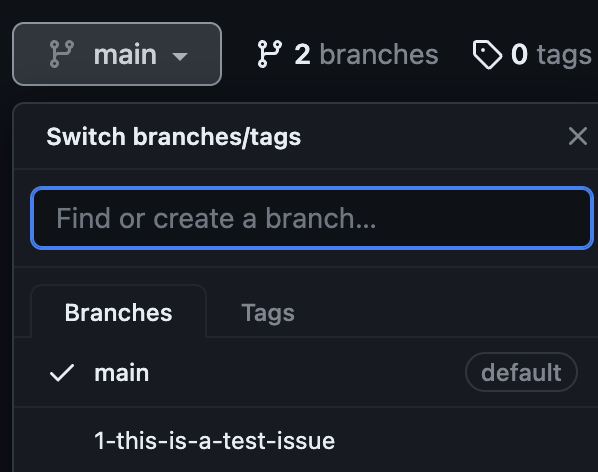Click the number 2 in branches count

click(x=302, y=55)
